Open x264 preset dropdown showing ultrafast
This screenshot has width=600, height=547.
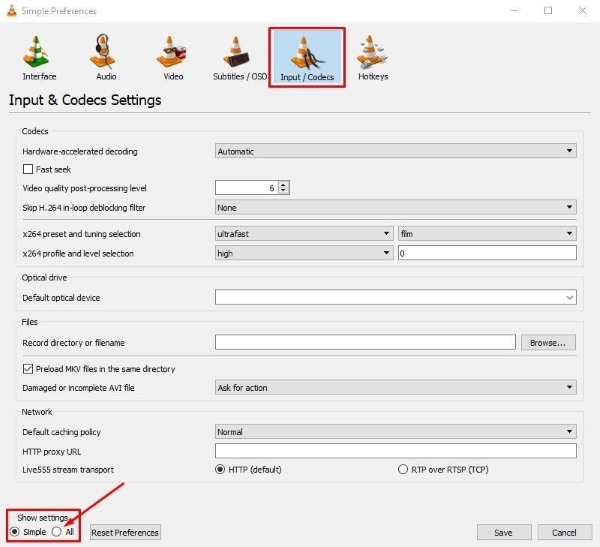[304, 233]
